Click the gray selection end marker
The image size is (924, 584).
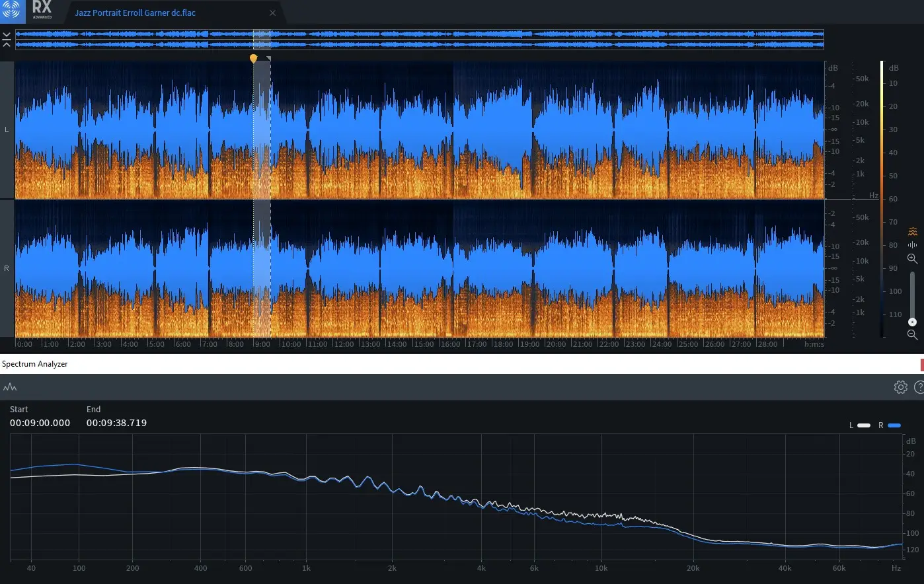[x=268, y=59]
